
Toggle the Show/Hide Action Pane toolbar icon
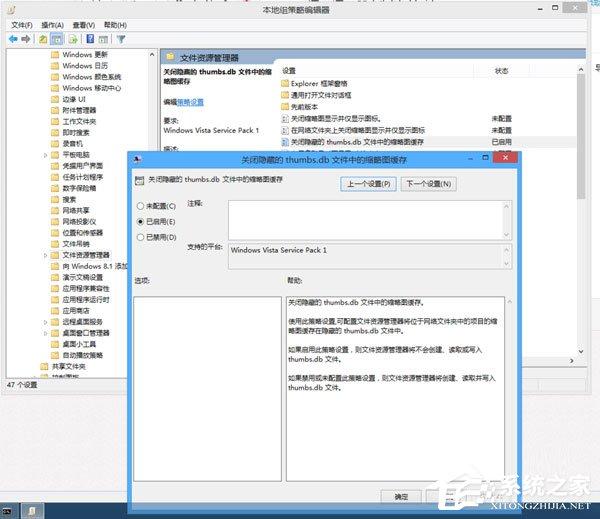(103, 39)
